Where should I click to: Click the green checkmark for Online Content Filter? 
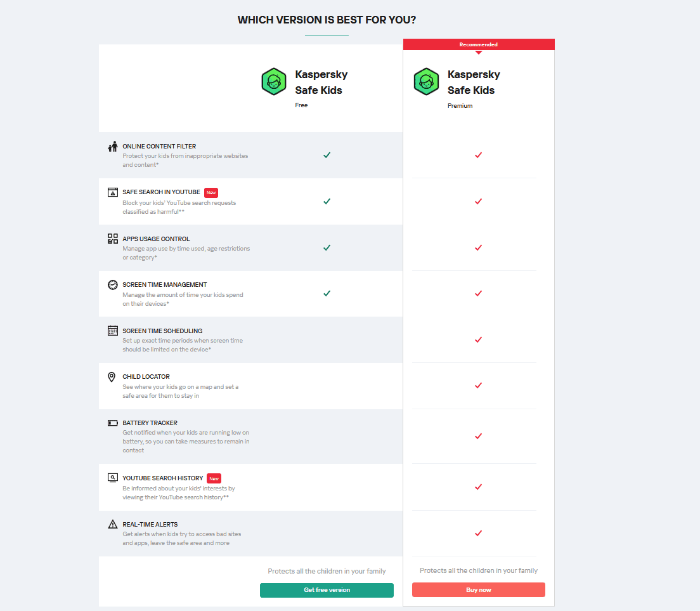pyautogui.click(x=327, y=155)
